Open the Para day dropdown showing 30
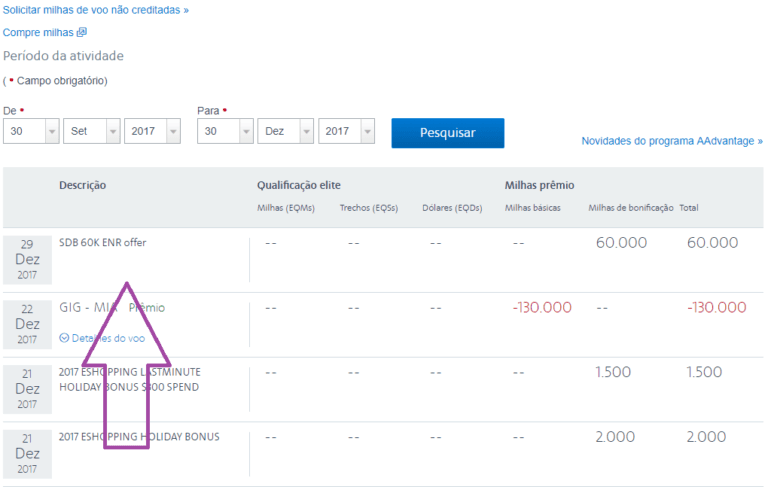The width and height of the screenshot is (768, 487). [x=224, y=131]
